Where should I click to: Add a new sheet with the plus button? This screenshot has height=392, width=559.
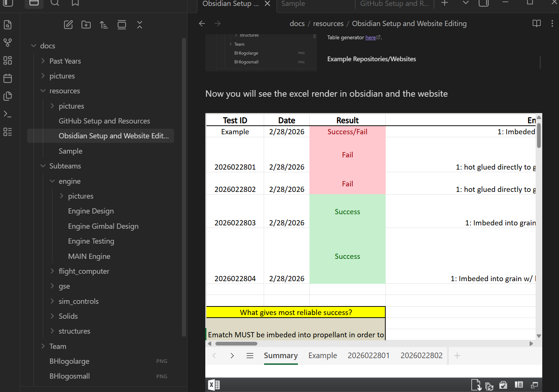point(457,356)
